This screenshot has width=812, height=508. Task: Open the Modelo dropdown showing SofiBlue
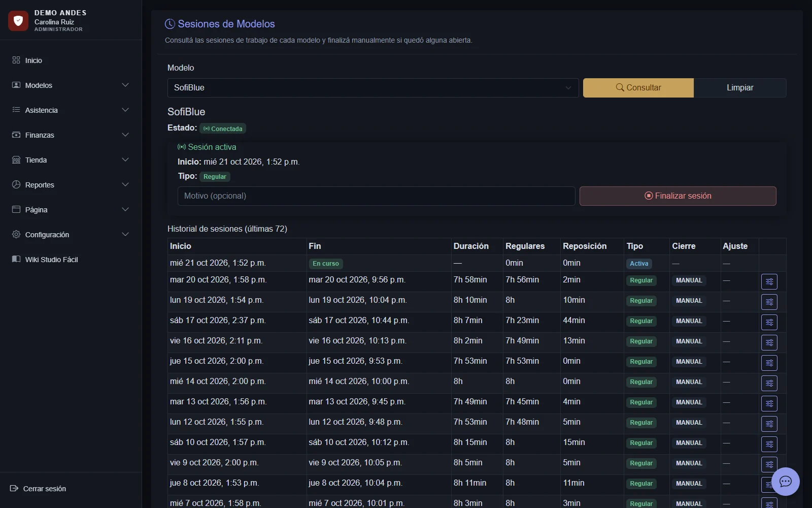[373, 87]
